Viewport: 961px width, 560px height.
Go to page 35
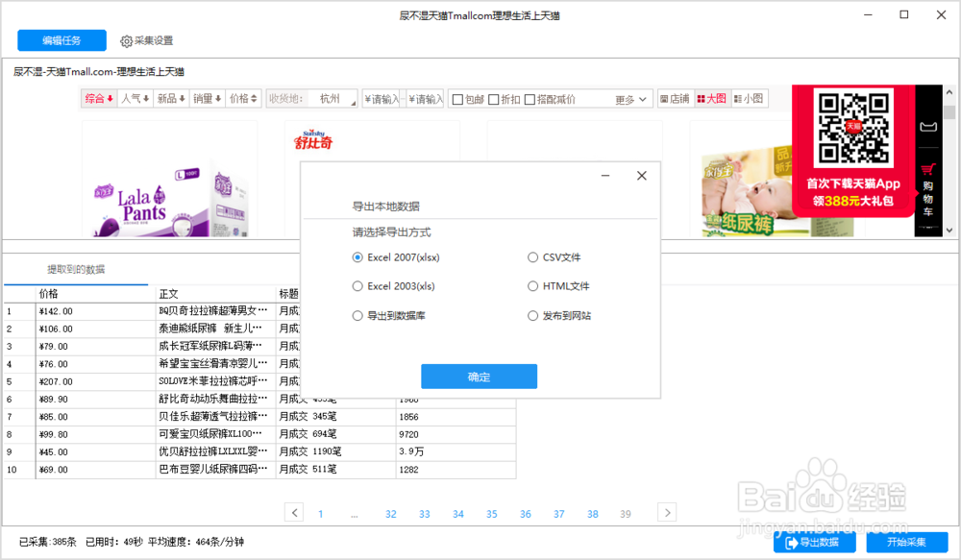pos(491,514)
